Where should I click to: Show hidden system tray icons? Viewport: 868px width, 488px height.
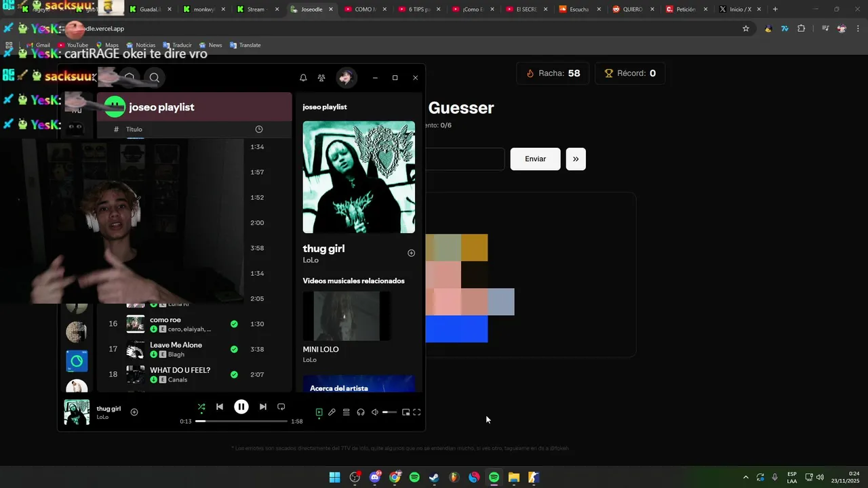746,477
